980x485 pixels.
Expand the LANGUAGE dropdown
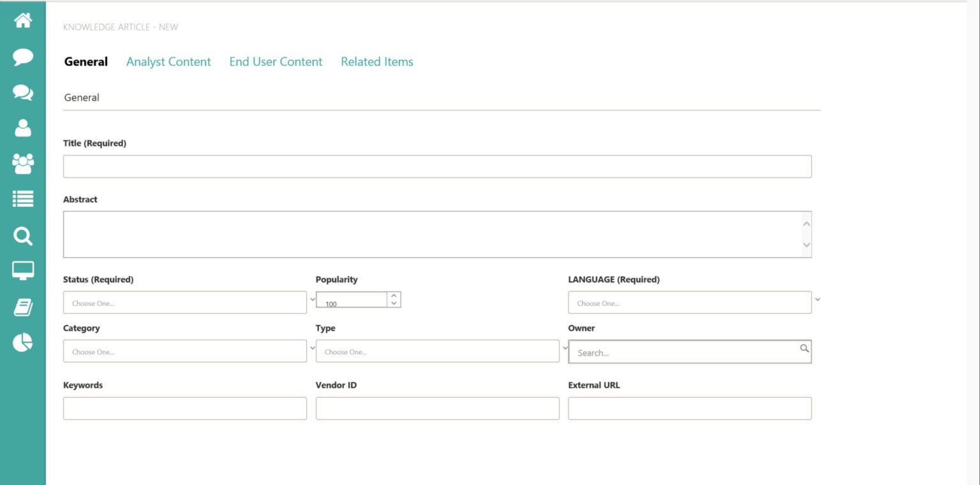[x=817, y=299]
